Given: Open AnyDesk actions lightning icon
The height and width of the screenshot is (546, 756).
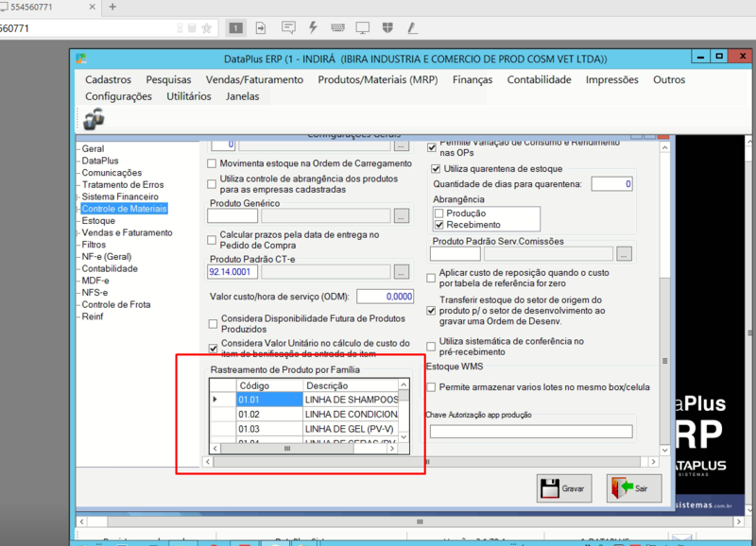Looking at the screenshot, I should point(313,27).
